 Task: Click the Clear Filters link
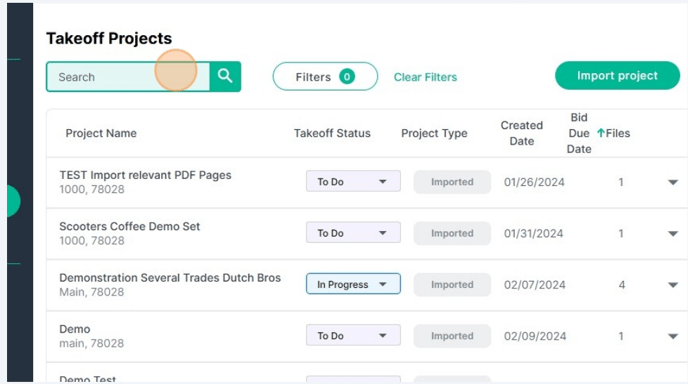[425, 77]
